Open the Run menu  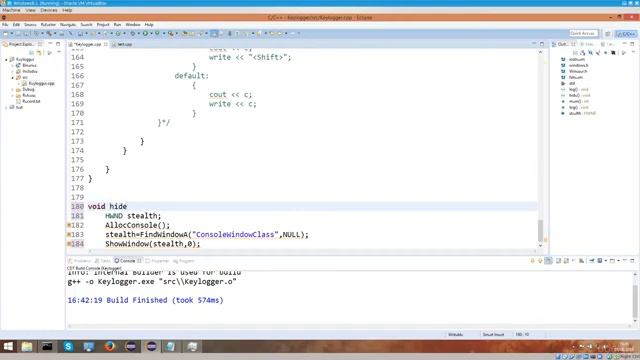click(x=117, y=24)
